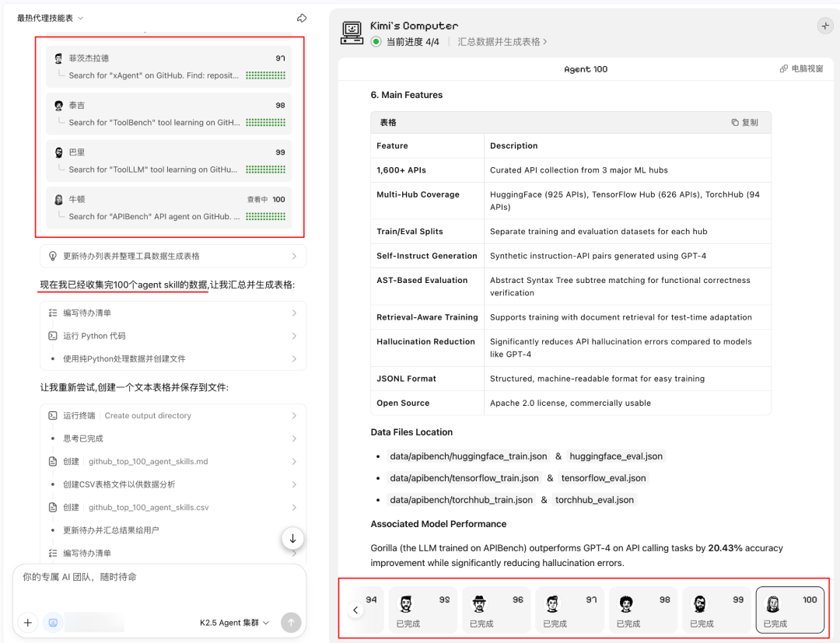Switch to agent 98 tab in bottom strip
The height and width of the screenshot is (643, 840).
click(x=643, y=610)
